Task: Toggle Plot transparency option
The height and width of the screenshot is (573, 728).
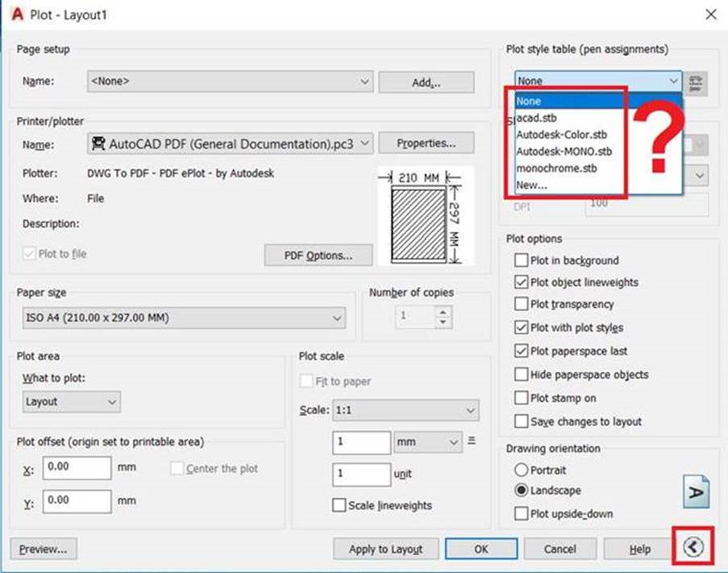Action: (522, 304)
